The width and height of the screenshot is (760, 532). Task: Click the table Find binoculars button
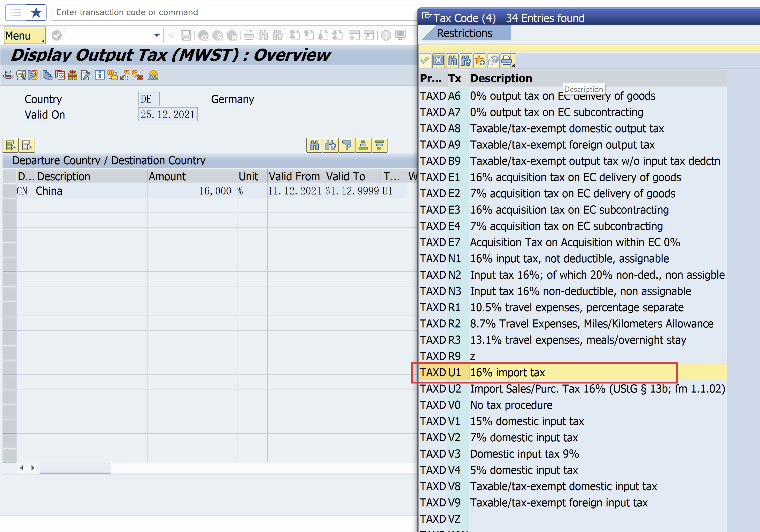point(314,145)
